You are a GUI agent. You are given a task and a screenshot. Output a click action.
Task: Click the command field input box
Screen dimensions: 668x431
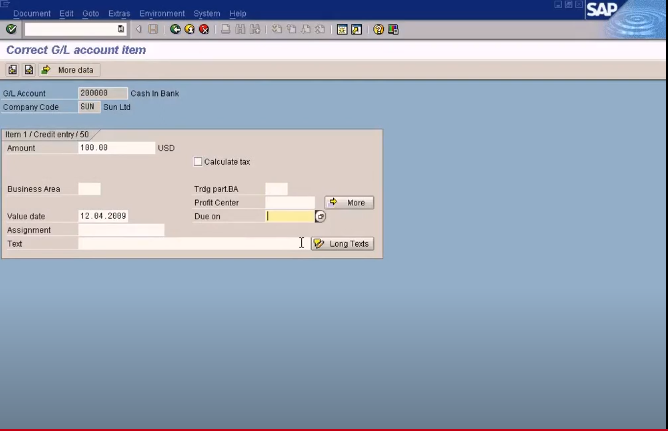[71, 29]
